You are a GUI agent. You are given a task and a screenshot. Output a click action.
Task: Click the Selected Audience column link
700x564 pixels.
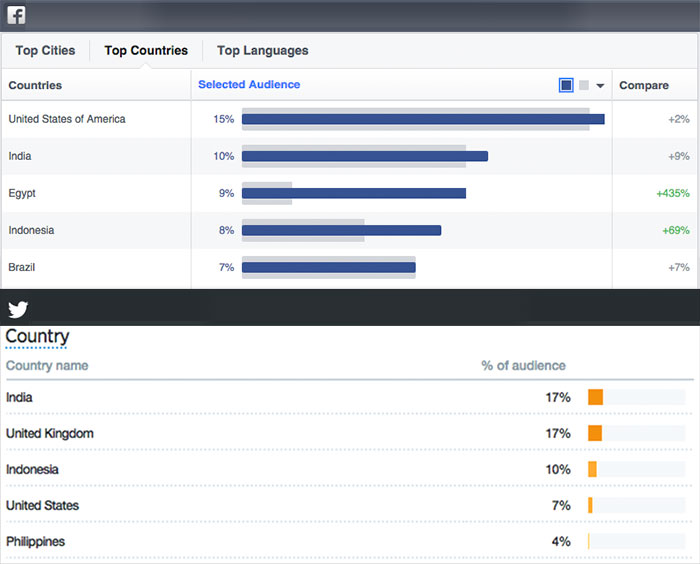249,85
